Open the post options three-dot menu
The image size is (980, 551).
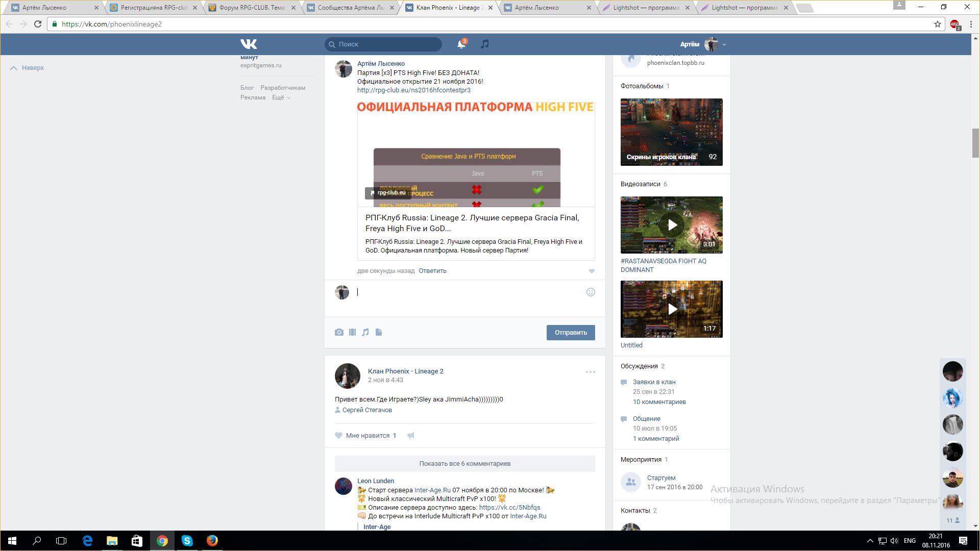tap(590, 372)
